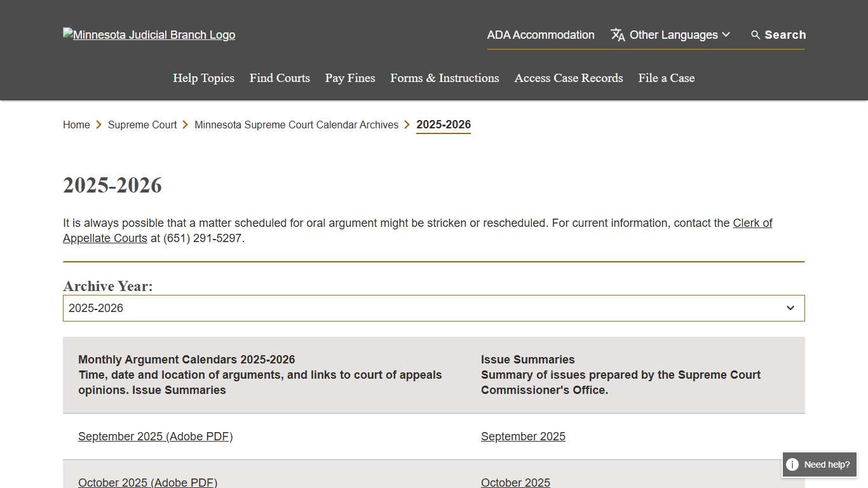Click File a Case in navigation
Viewport: 868px width, 488px height.
[x=666, y=78]
